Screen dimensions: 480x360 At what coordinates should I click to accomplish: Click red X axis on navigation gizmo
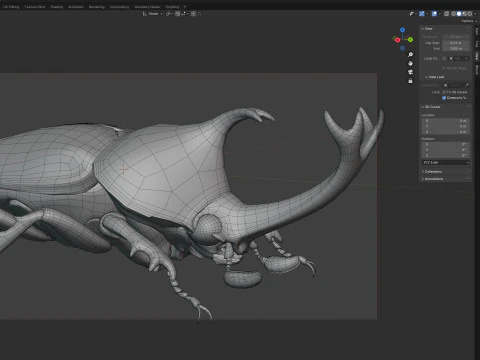[x=397, y=40]
